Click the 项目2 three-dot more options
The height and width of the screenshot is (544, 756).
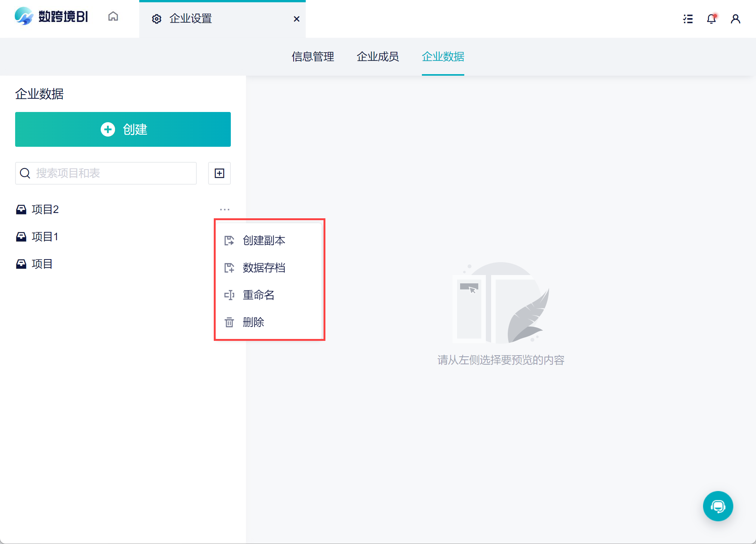tap(225, 209)
